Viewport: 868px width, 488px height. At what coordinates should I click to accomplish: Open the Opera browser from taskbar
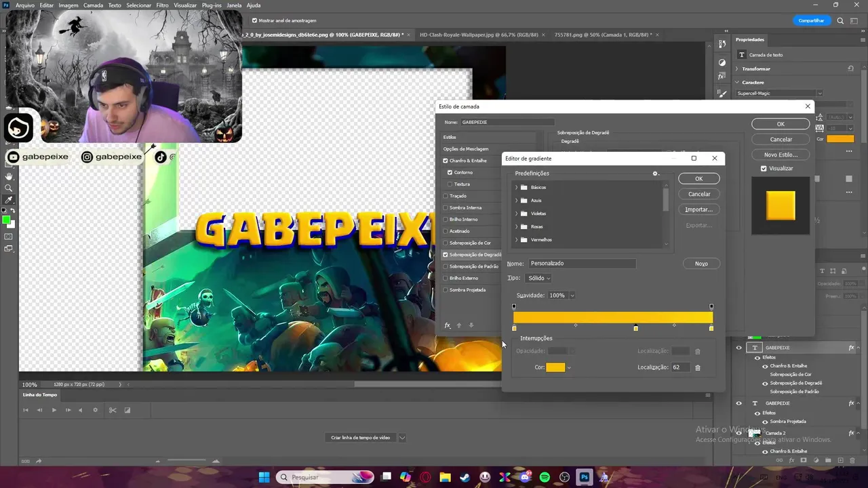click(426, 477)
